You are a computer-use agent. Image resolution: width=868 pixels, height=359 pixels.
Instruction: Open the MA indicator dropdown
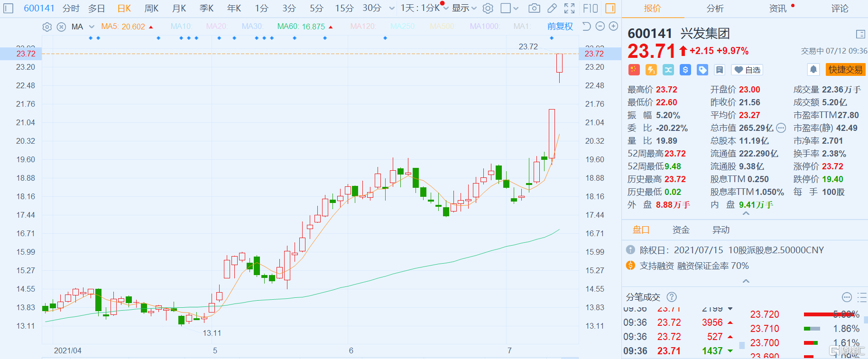click(x=92, y=27)
